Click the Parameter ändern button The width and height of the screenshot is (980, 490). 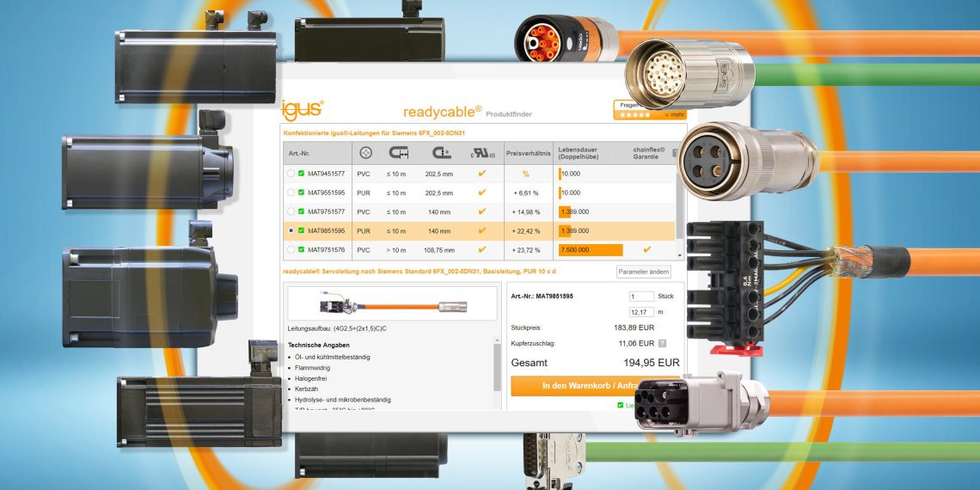pyautogui.click(x=643, y=272)
